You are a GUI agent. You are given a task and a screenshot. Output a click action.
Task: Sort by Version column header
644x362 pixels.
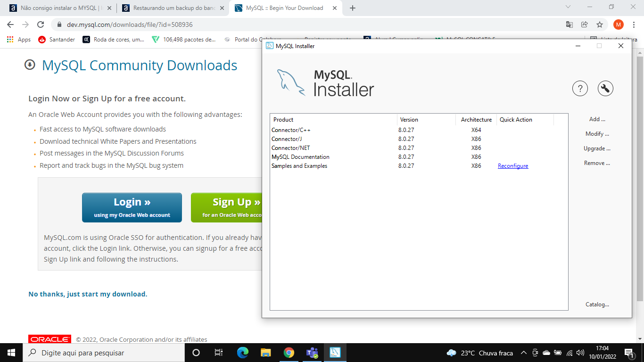coord(426,120)
